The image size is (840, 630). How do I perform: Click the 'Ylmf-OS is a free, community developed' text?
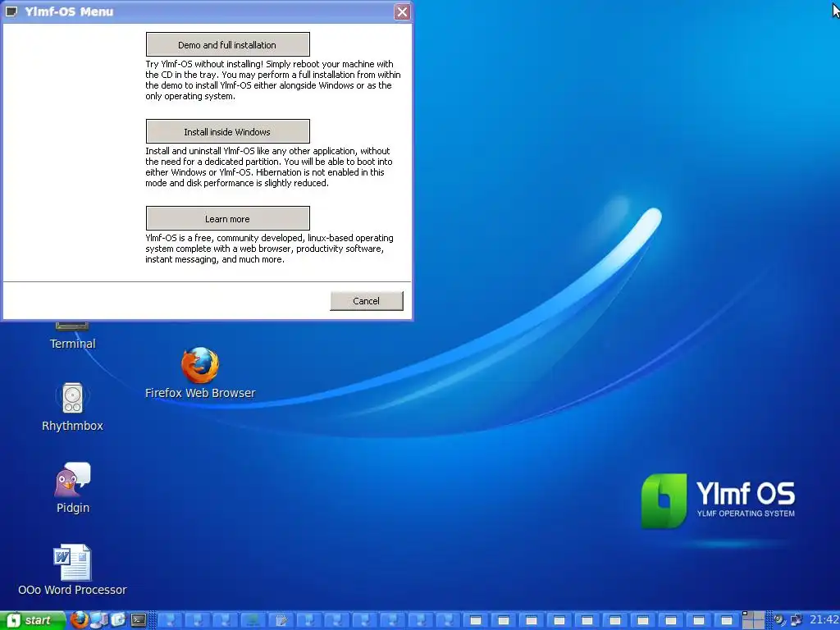[x=269, y=249]
